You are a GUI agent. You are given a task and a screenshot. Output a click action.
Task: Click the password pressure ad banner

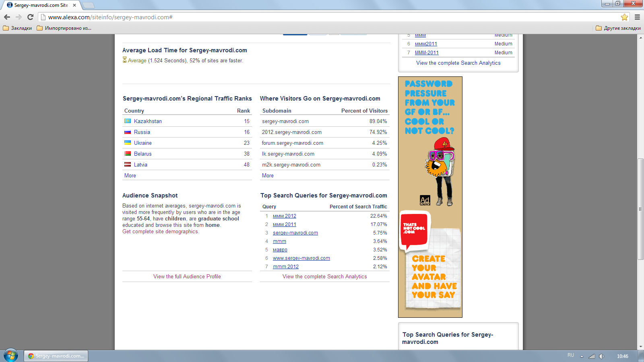tap(430, 197)
